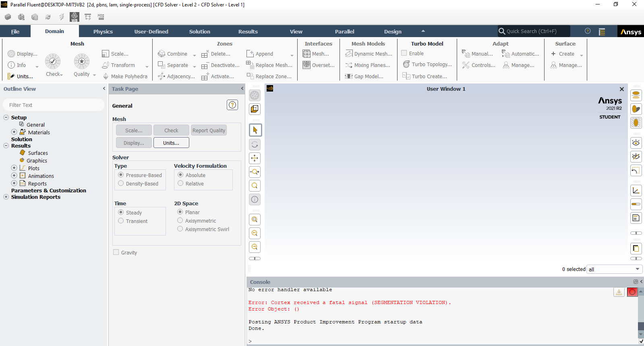
Task: Switch to the Physics ribbon tab
Action: [x=103, y=31]
